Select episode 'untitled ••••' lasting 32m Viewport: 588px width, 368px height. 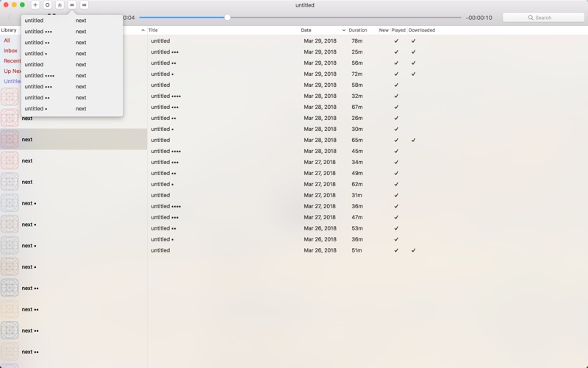coord(166,96)
